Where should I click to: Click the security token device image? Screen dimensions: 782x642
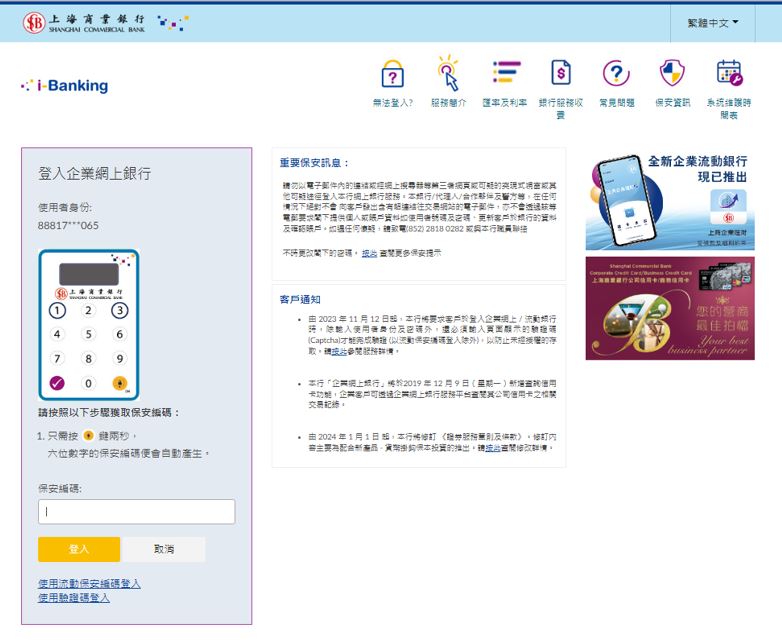point(88,325)
